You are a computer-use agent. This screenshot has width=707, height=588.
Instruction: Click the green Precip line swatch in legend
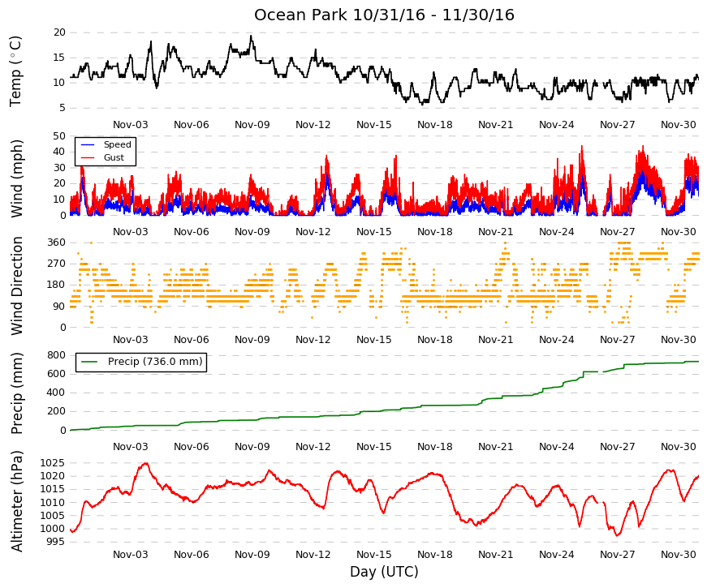pyautogui.click(x=88, y=362)
